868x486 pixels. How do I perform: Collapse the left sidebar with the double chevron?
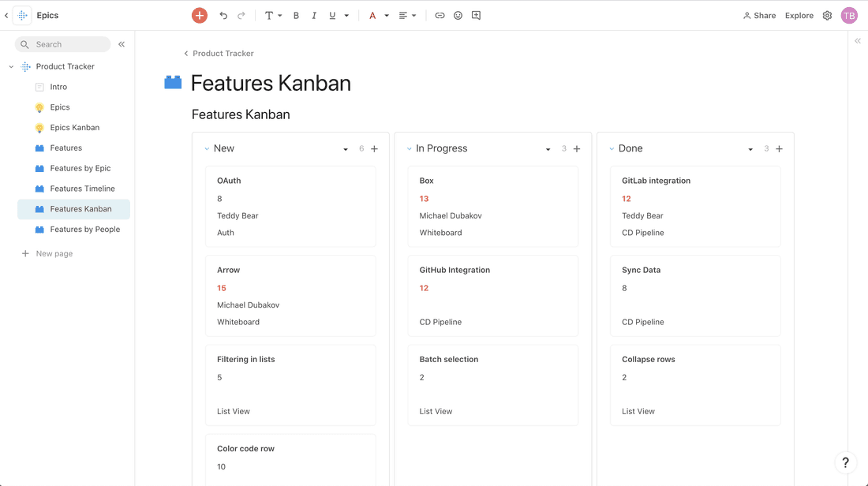tap(122, 44)
